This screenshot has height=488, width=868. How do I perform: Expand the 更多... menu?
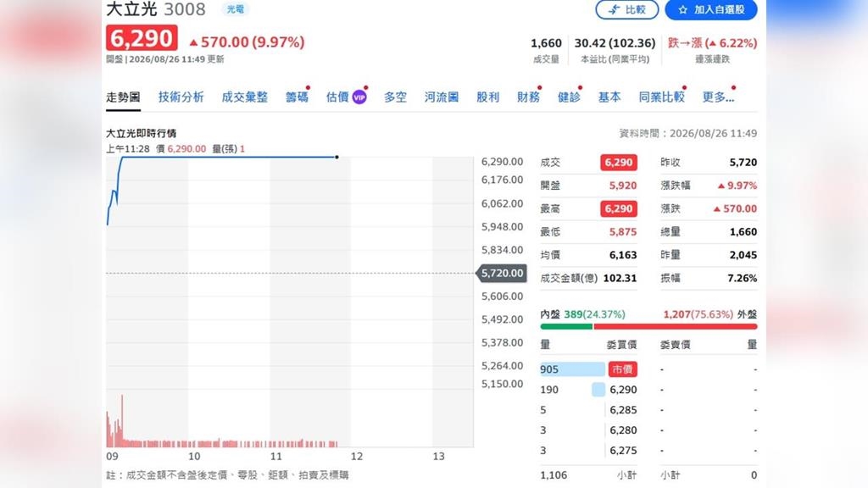coord(718,97)
